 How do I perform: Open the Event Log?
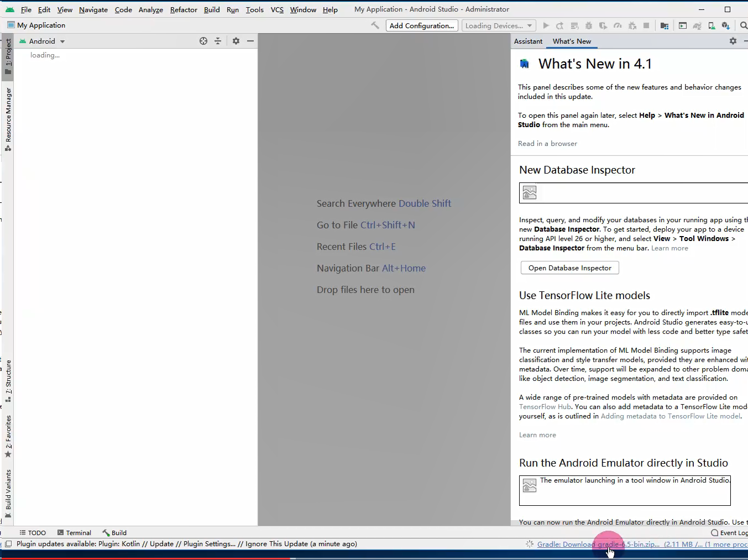(x=729, y=532)
